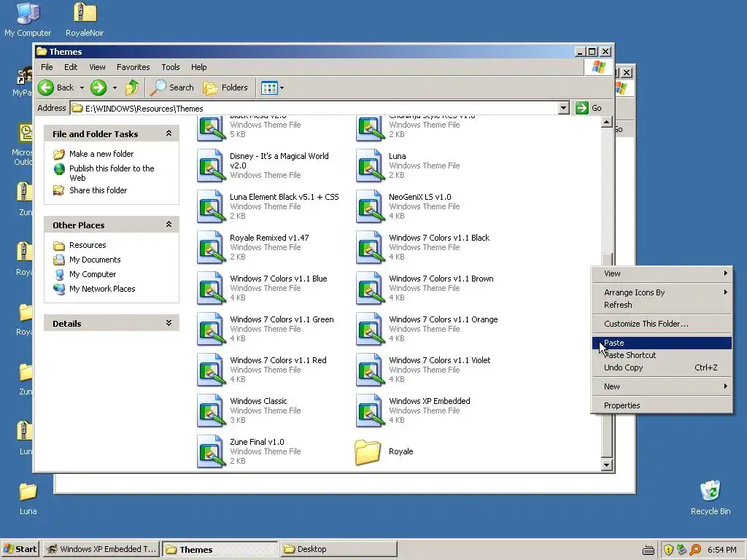Open the Forward history dropdown arrow
Screen dimensions: 747x560
tap(115, 87)
